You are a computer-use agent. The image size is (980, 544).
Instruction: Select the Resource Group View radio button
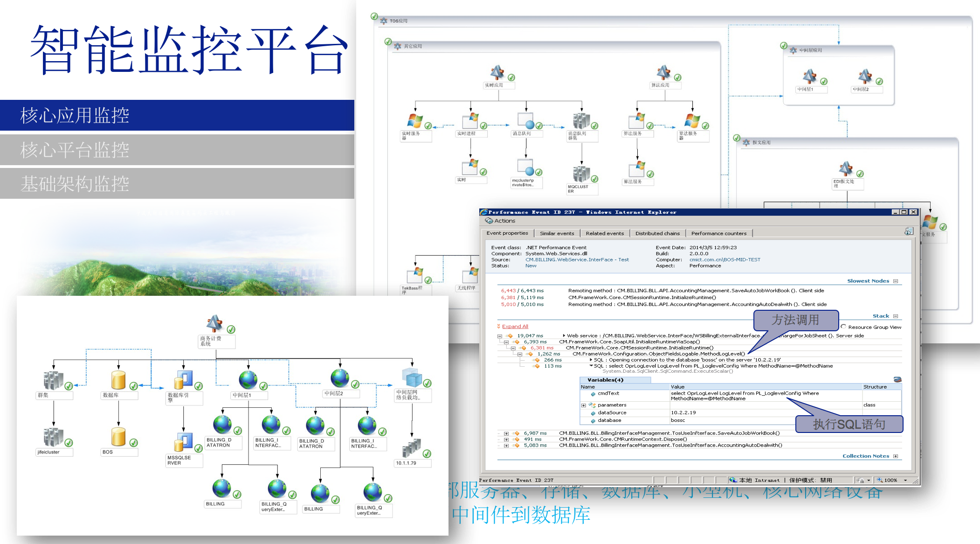(x=843, y=327)
